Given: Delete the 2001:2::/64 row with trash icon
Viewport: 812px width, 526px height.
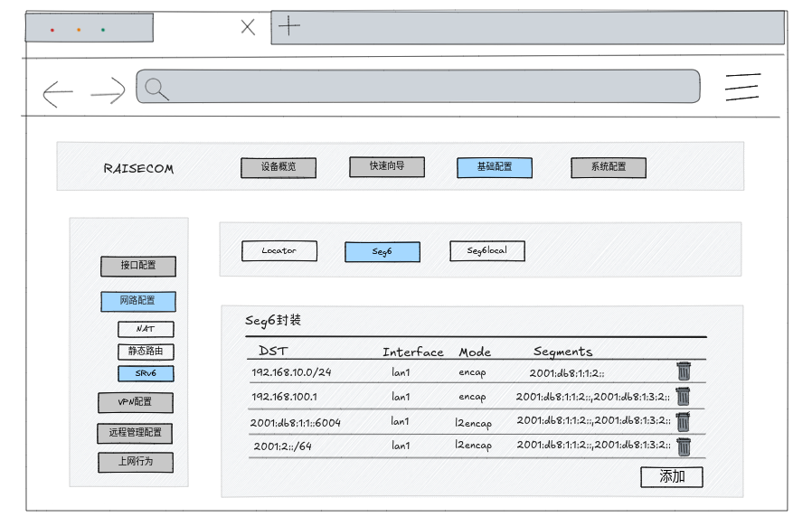Looking at the screenshot, I should coord(684,446).
